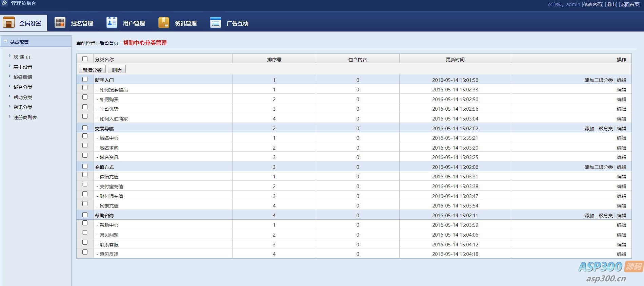The image size is (644, 286).
Task: Edit the 常见问题 row
Action: click(x=622, y=235)
